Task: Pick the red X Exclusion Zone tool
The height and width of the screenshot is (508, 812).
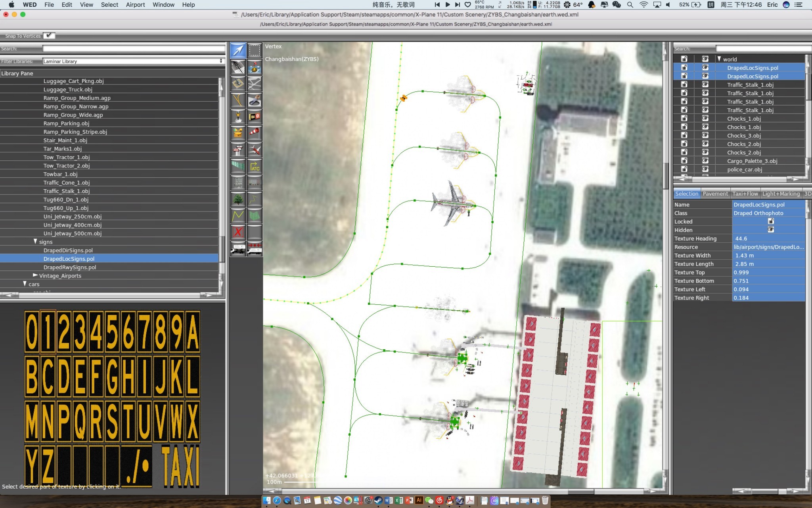Action: pyautogui.click(x=238, y=232)
